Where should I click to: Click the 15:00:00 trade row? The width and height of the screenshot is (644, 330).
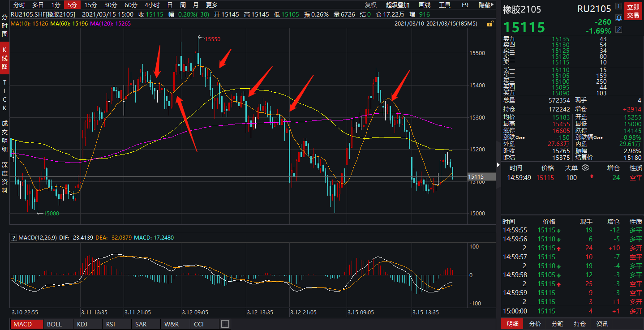573,311
